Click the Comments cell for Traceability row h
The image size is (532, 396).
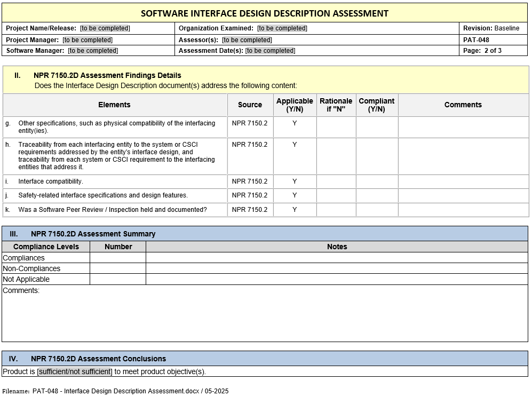click(x=463, y=156)
